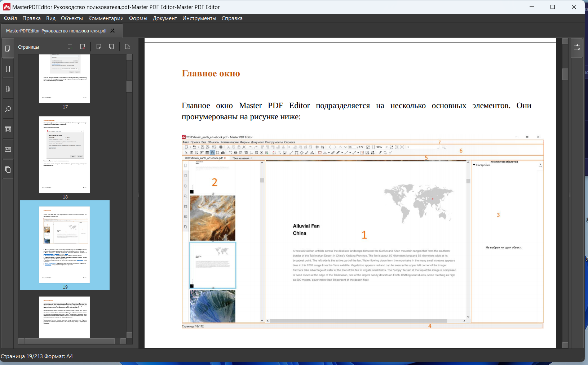Click the document vertical scrollbar handle
The width and height of the screenshot is (588, 365).
(565, 74)
